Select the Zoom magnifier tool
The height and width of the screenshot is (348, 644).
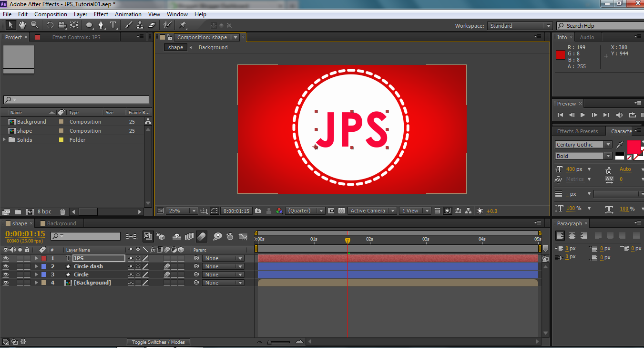click(x=34, y=25)
